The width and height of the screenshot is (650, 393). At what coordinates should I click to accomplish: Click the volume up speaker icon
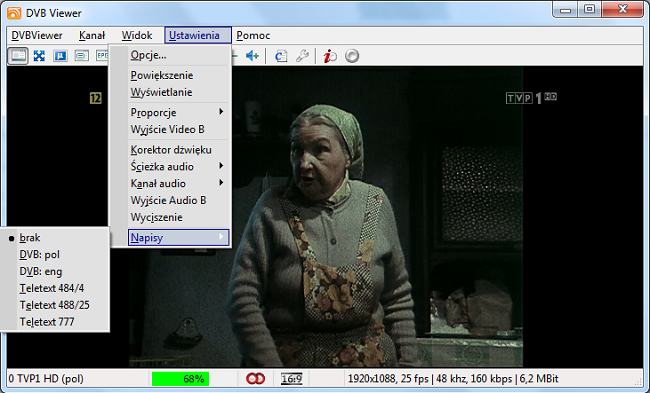pyautogui.click(x=252, y=56)
